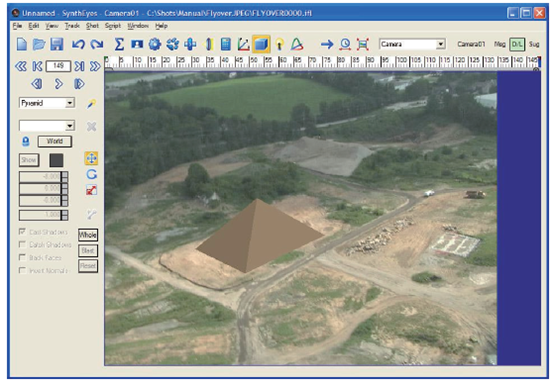Redo the last undone action
Screen dimensions: 554x383
pos(97,45)
